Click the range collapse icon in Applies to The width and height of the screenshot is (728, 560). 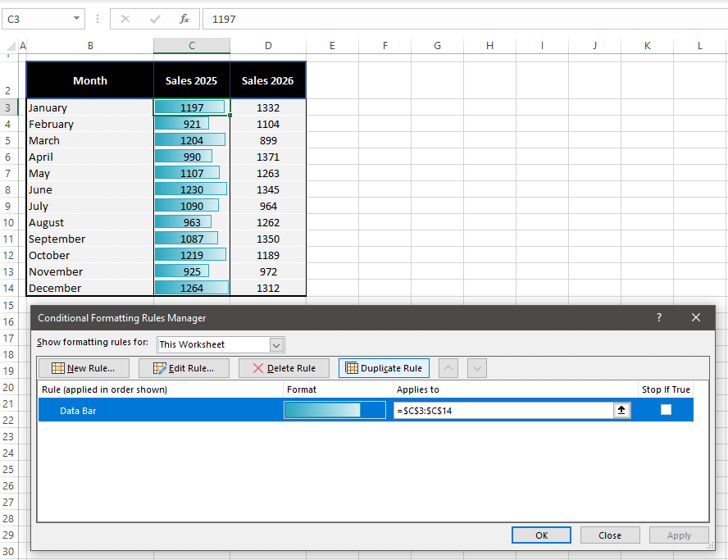(621, 410)
